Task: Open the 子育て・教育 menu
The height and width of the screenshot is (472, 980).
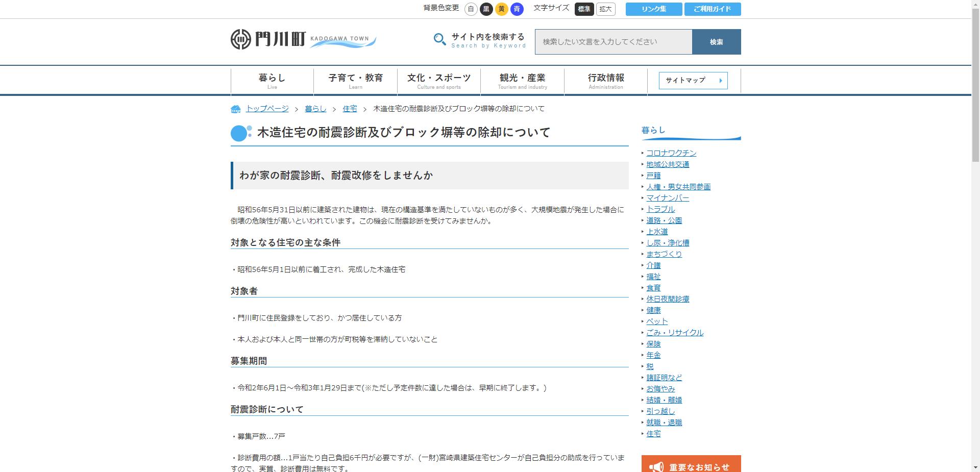Action: point(355,80)
